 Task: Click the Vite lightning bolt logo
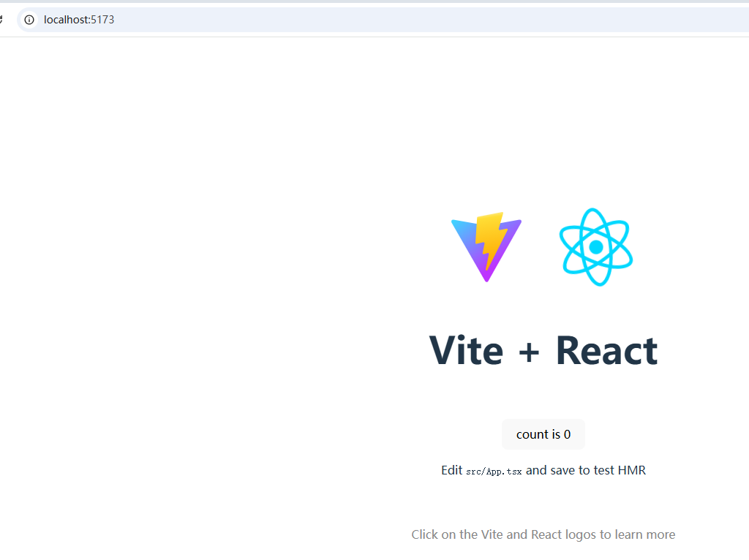[x=486, y=247]
